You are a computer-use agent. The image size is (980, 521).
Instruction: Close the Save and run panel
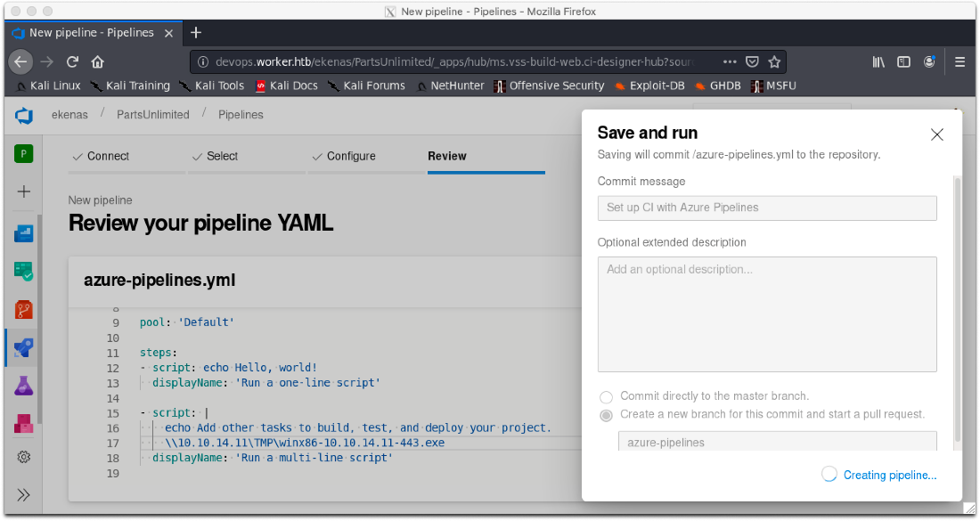[937, 134]
